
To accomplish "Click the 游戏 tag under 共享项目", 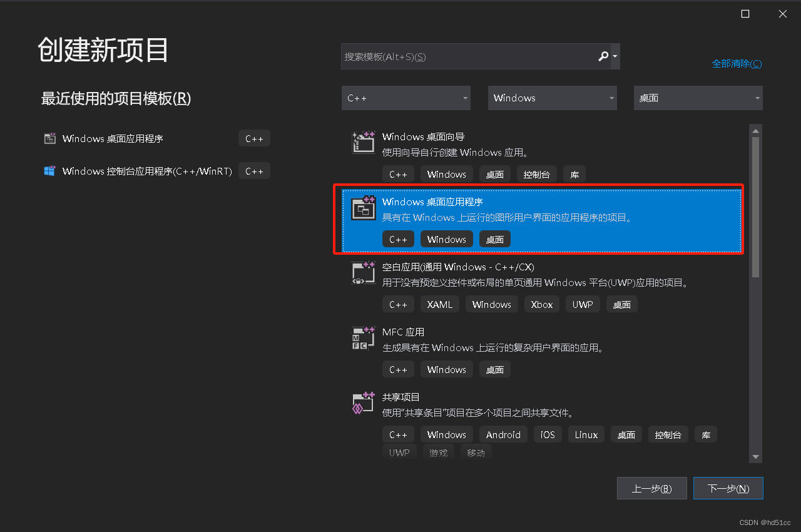I will pyautogui.click(x=439, y=452).
